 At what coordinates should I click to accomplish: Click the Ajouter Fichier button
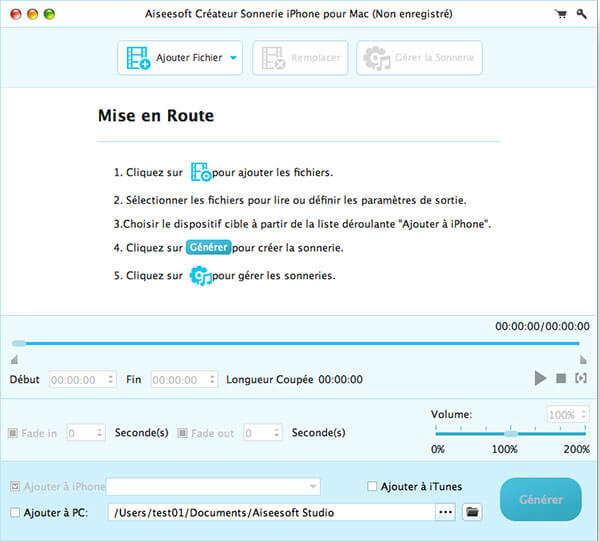pyautogui.click(x=180, y=58)
